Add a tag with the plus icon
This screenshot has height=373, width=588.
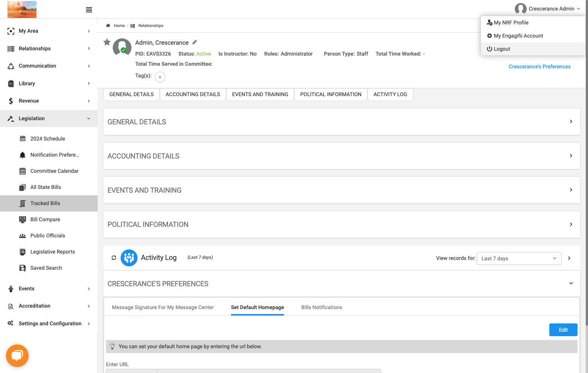point(160,77)
